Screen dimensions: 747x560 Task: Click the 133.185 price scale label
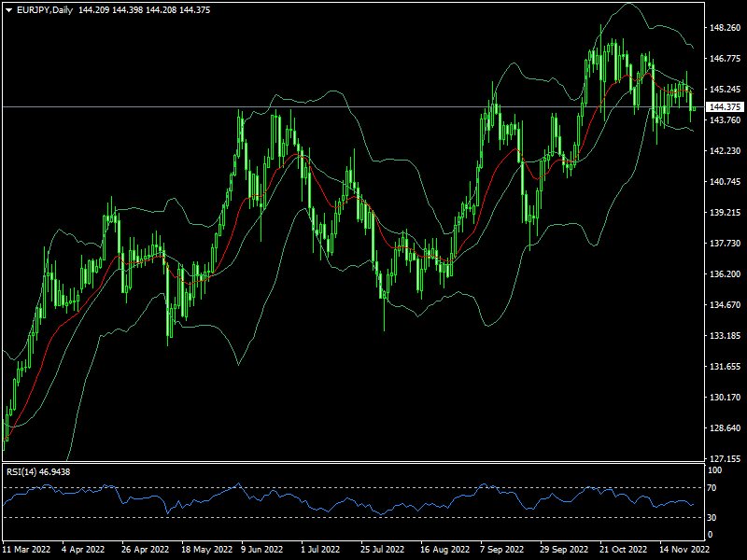tap(726, 336)
